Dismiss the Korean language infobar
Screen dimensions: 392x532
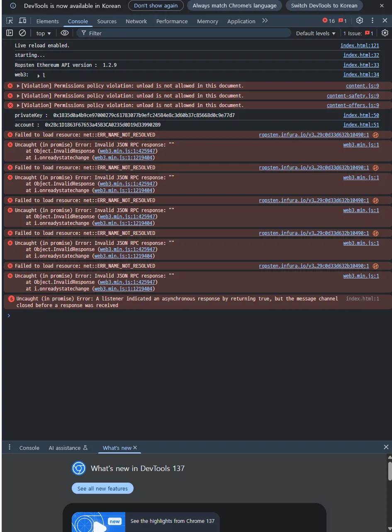pos(382,6)
